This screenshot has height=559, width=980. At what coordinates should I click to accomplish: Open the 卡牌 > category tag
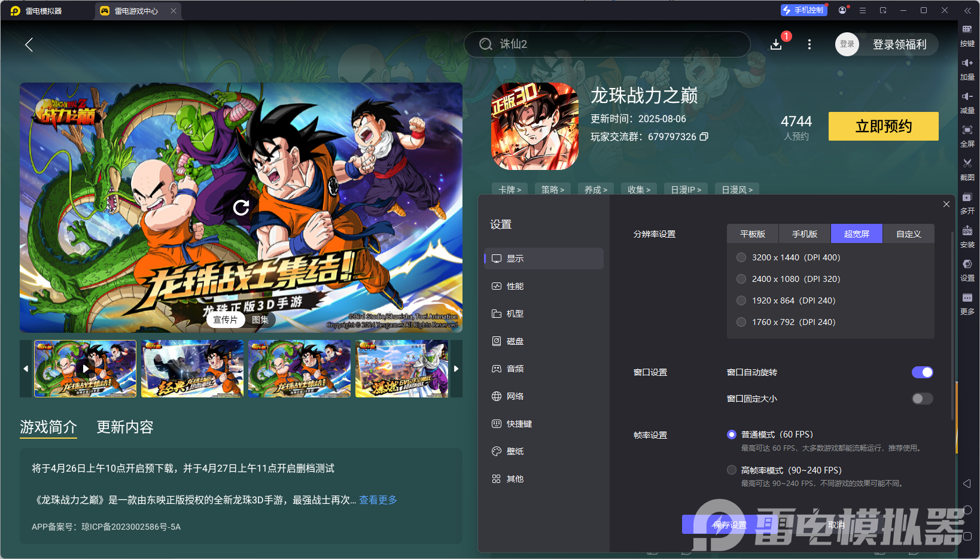pyautogui.click(x=510, y=189)
